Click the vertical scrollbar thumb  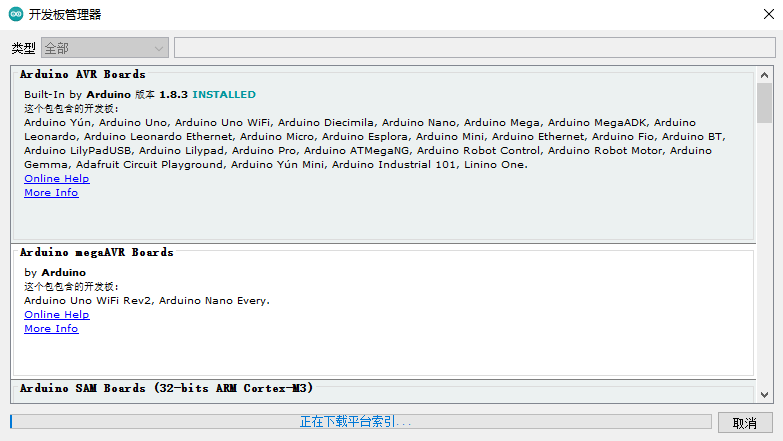764,103
